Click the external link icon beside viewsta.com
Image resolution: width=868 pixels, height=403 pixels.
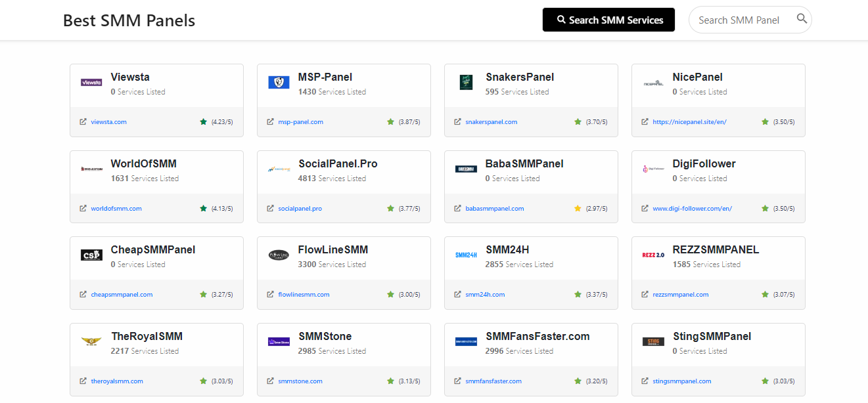(x=82, y=121)
